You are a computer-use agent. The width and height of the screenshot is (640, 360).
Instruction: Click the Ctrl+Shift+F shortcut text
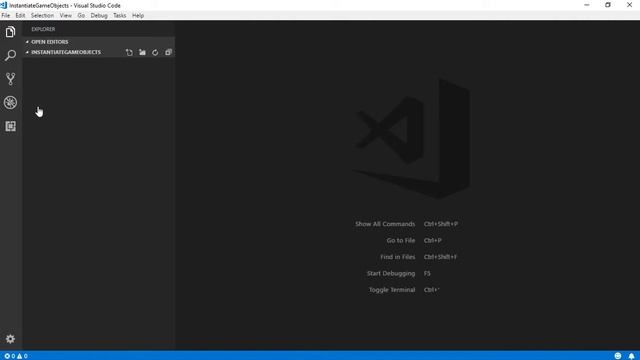coord(440,257)
